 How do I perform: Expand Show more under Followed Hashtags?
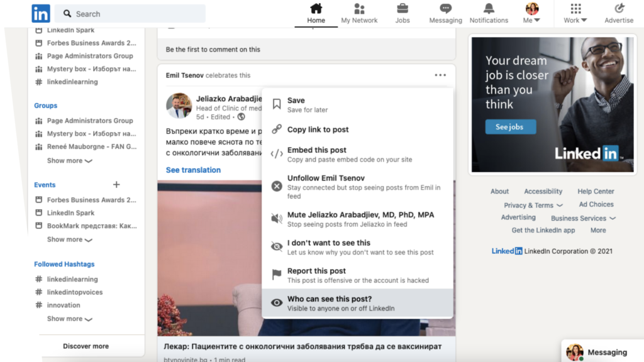(69, 319)
